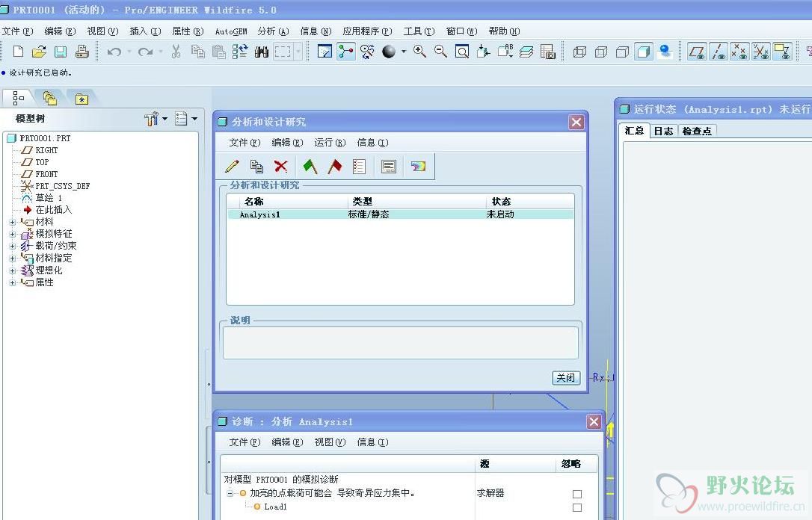Check ignore box for Load1 row

click(577, 507)
